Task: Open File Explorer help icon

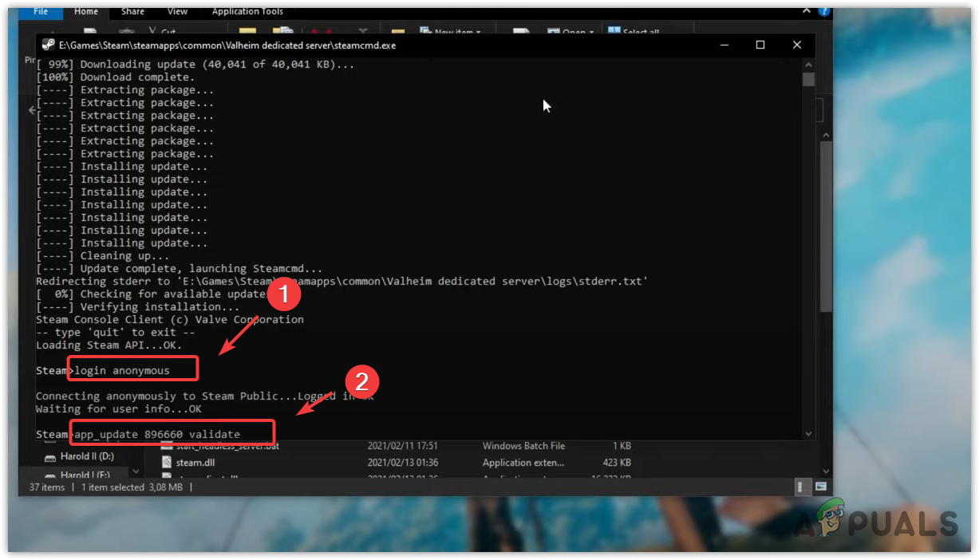Action: (824, 11)
